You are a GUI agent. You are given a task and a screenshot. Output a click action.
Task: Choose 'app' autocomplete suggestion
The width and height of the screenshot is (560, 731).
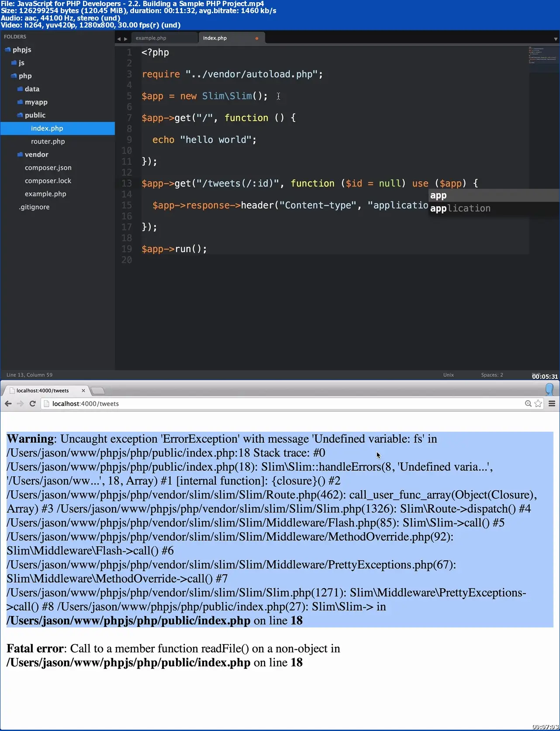click(x=494, y=195)
